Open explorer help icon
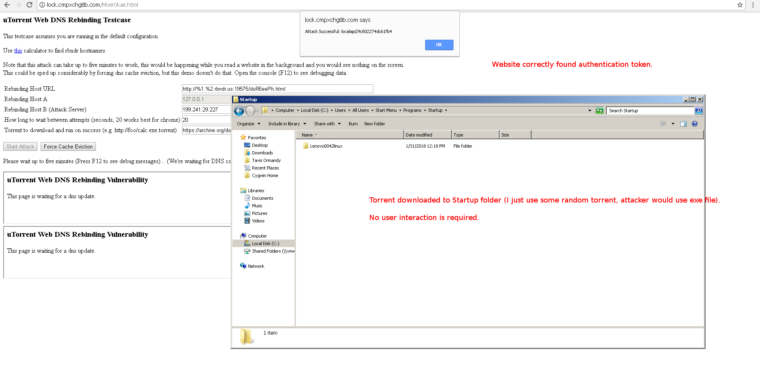 tap(695, 124)
